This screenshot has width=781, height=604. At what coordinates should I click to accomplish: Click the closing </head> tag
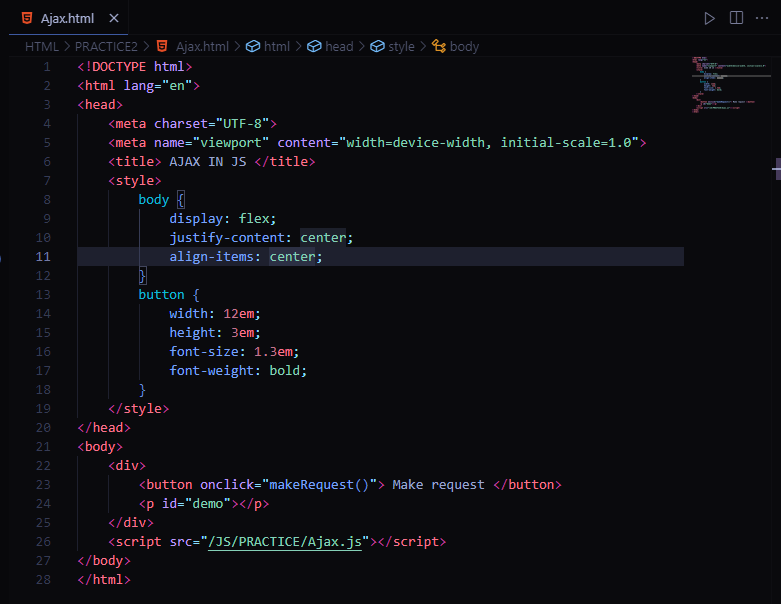click(x=104, y=428)
